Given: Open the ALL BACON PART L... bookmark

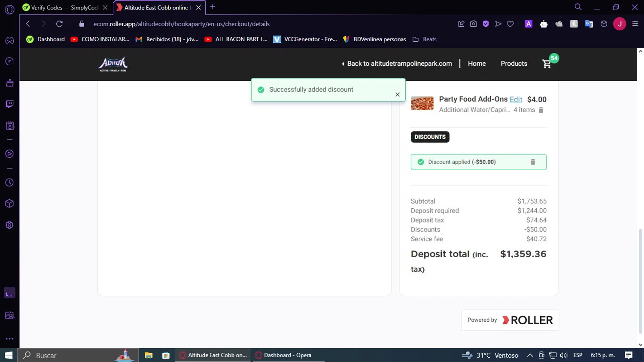Looking at the screenshot, I should click(236, 40).
